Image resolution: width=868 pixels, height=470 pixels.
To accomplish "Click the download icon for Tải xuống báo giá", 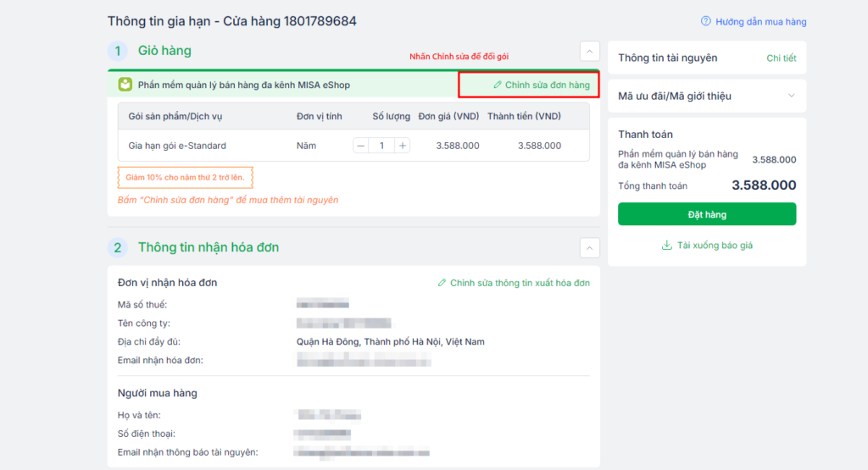I will tap(667, 245).
